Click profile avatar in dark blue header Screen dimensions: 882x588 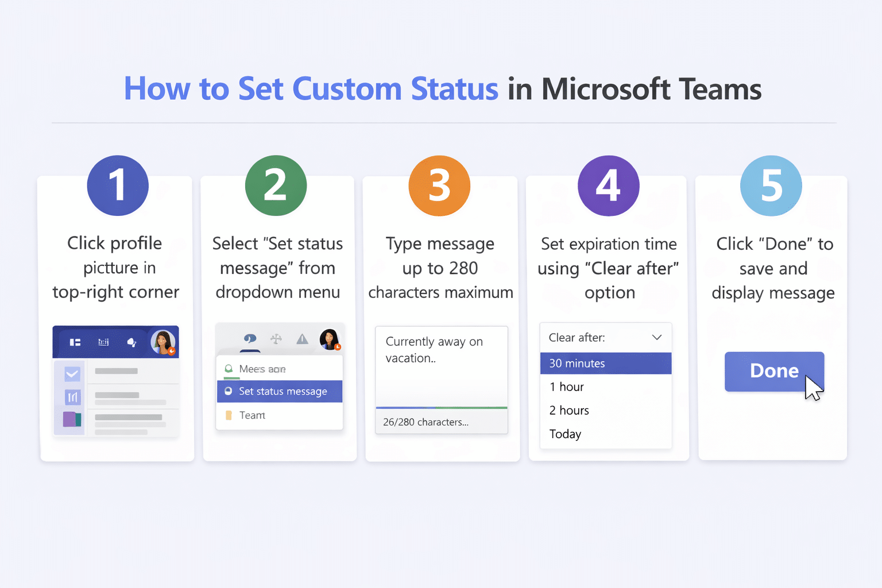point(163,342)
